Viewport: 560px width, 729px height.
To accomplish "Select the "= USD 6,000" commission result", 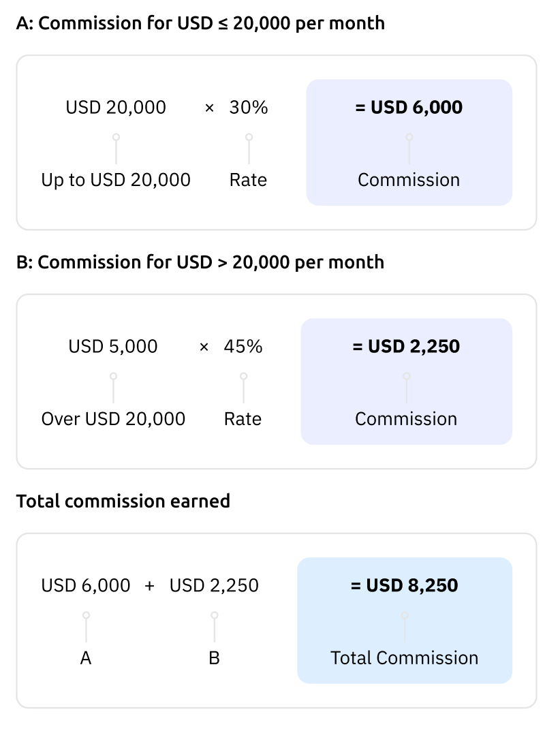I will click(409, 108).
